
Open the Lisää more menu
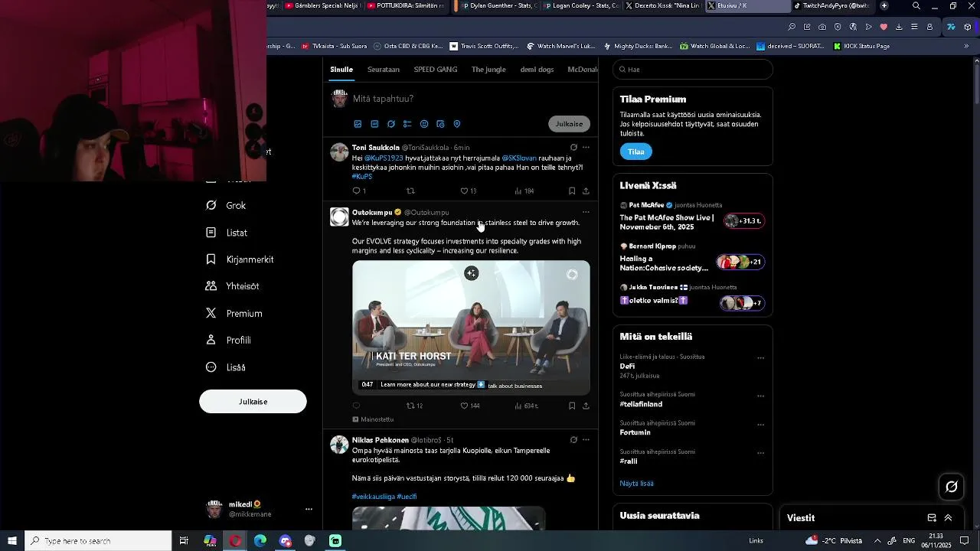coord(226,367)
